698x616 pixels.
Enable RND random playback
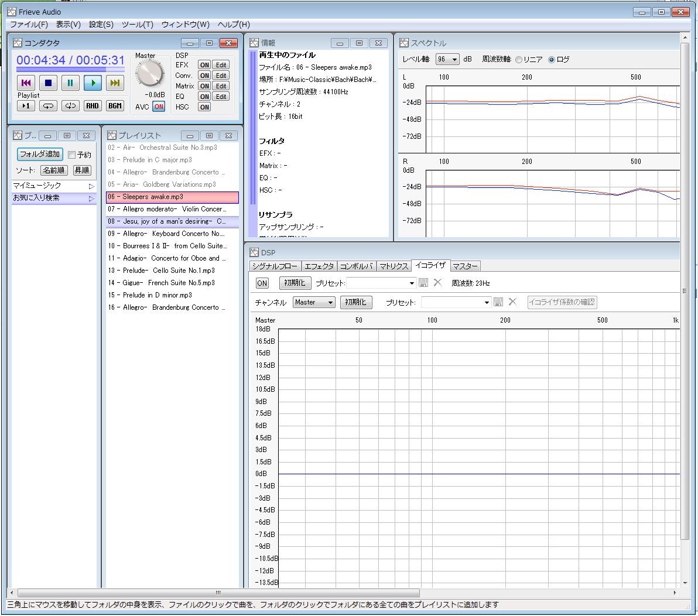coord(93,106)
